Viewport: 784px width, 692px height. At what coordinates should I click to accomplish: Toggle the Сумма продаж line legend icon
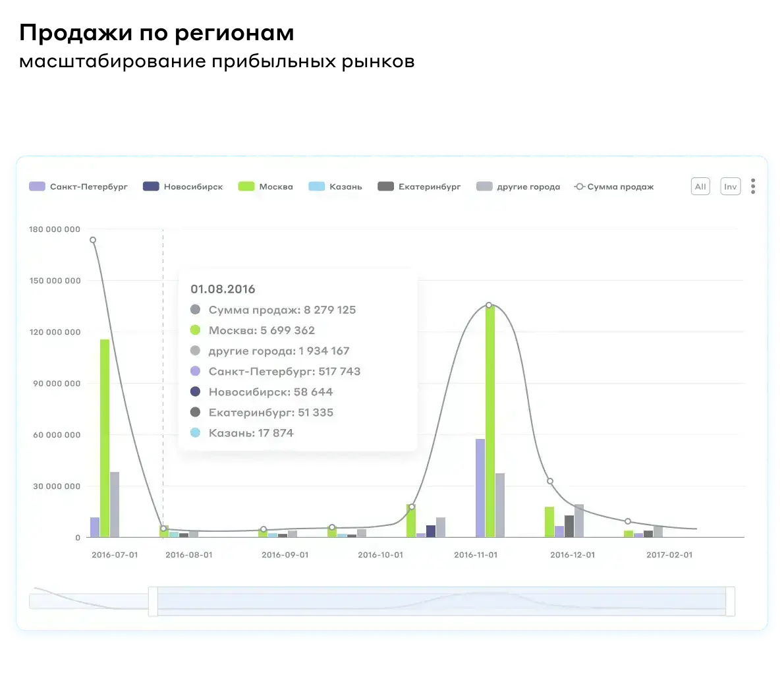(x=579, y=187)
